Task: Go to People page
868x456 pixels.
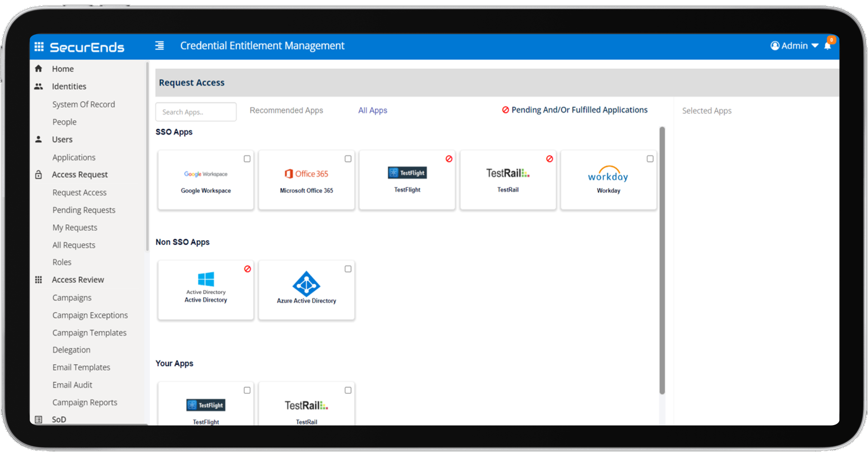Action: point(64,122)
